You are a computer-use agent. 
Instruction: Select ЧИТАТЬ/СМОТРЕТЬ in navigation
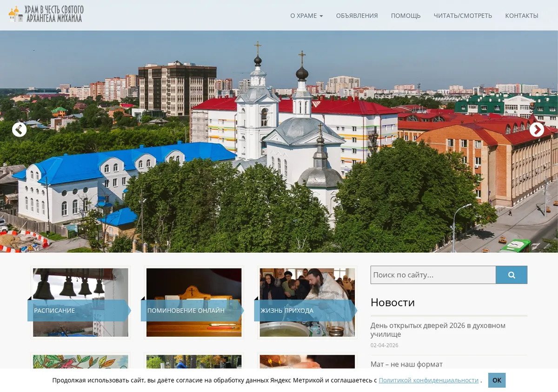[x=463, y=15]
